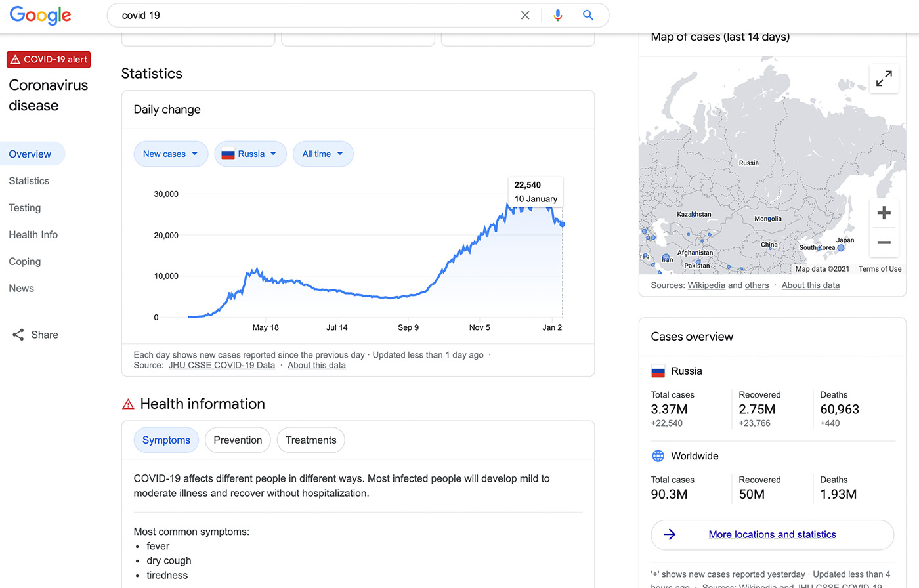Switch to the Treatments tab
Screen dimensions: 919x588
[x=310, y=440]
